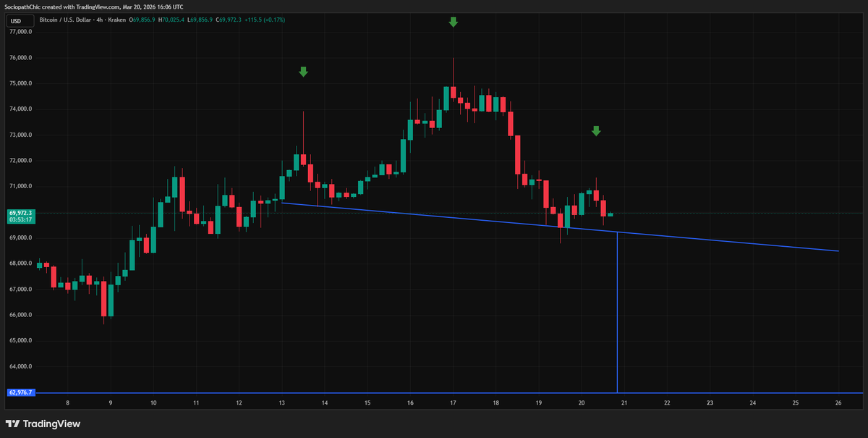868x438 pixels.
Task: Click the horizontal line price label 62,976.7
Action: click(x=20, y=392)
